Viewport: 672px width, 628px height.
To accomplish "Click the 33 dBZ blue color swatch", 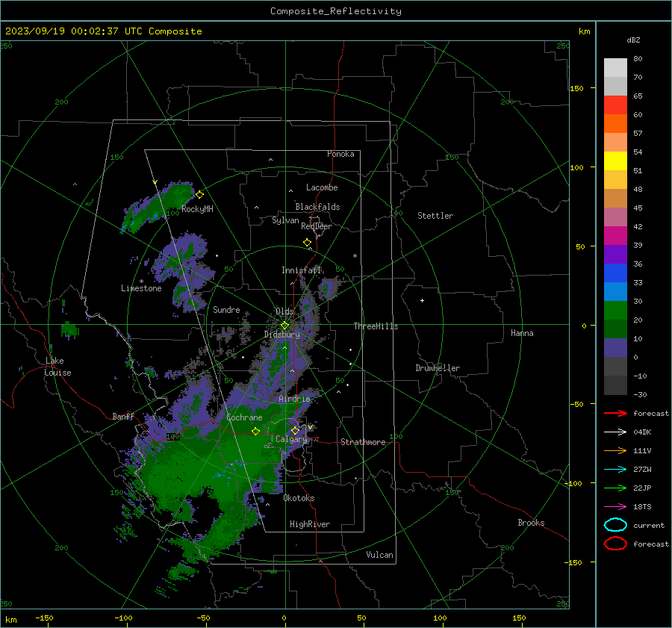I will coord(615,292).
